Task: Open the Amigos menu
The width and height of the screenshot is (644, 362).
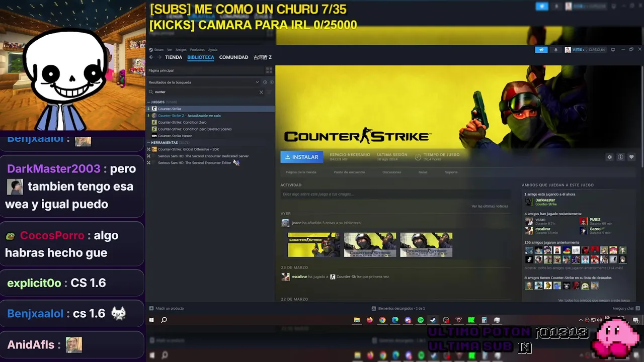Action: tap(181, 50)
